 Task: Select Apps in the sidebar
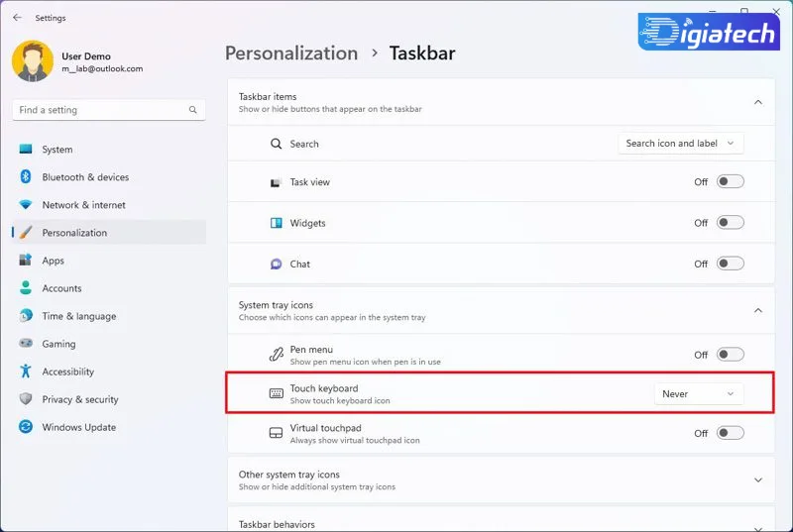click(109, 261)
